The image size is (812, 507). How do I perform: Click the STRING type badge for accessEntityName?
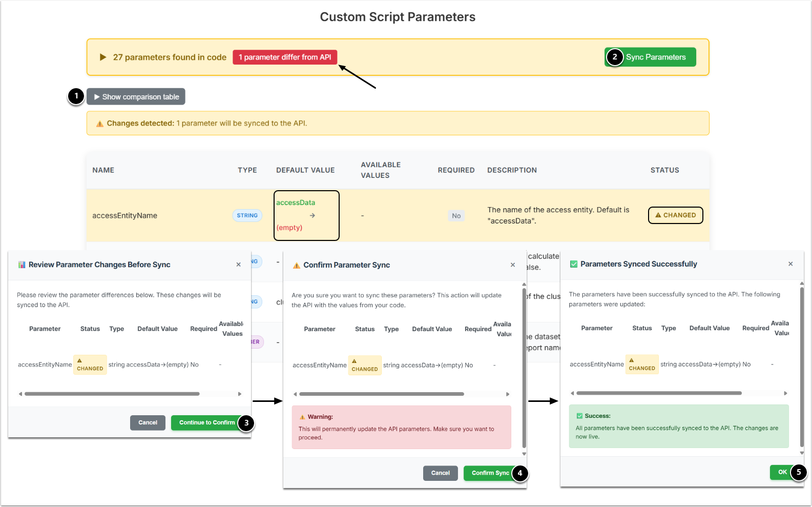click(247, 216)
